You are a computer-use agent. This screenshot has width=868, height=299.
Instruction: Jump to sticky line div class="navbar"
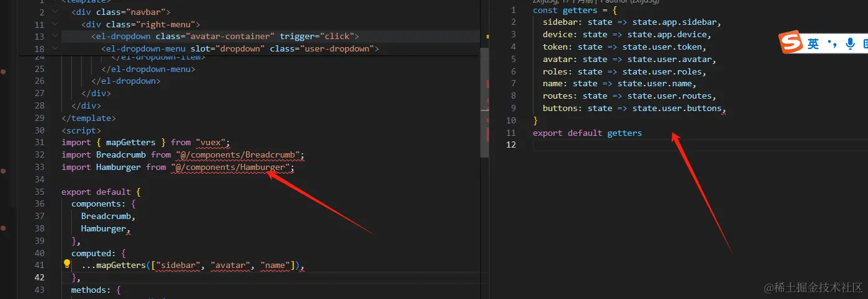pos(121,12)
